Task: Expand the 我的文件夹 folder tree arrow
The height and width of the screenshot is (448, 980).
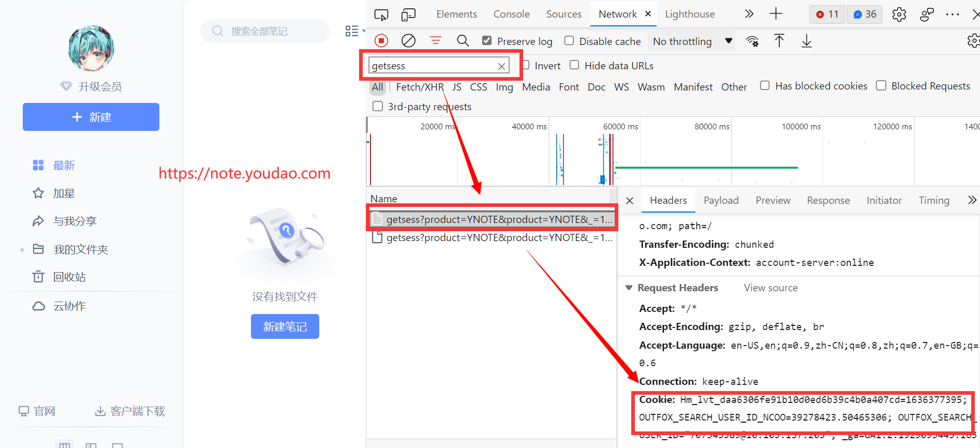Action: (x=22, y=250)
